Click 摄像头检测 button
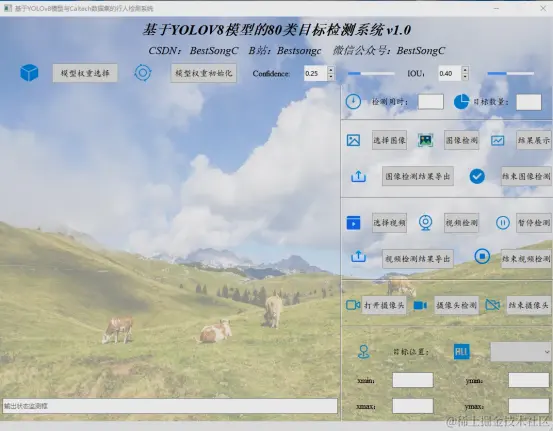The height and width of the screenshot is (432, 554). (456, 305)
